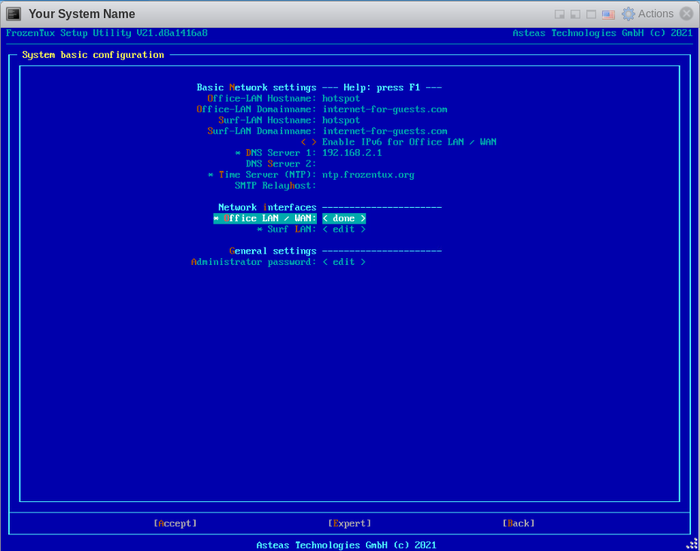Viewport: 700px width, 551px height.
Task: Close the console with the X button
Action: [687, 14]
